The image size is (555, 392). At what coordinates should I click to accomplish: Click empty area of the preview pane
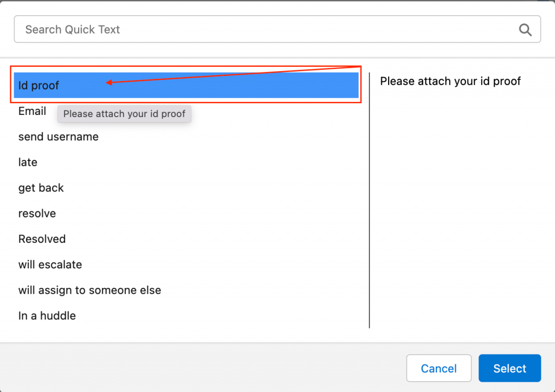(461, 217)
